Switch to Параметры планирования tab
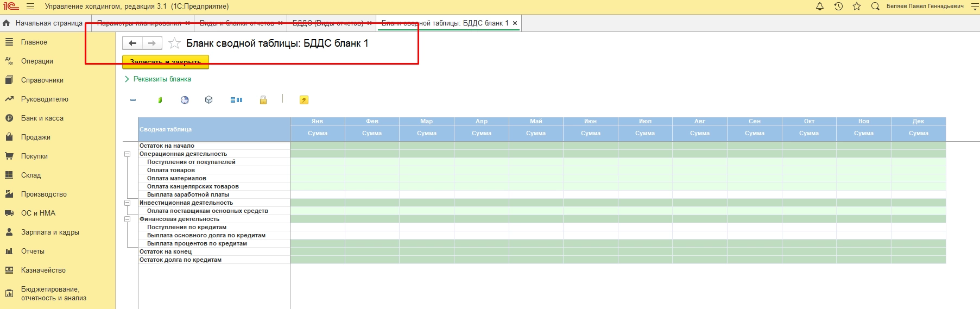This screenshot has width=980, height=309. (139, 23)
